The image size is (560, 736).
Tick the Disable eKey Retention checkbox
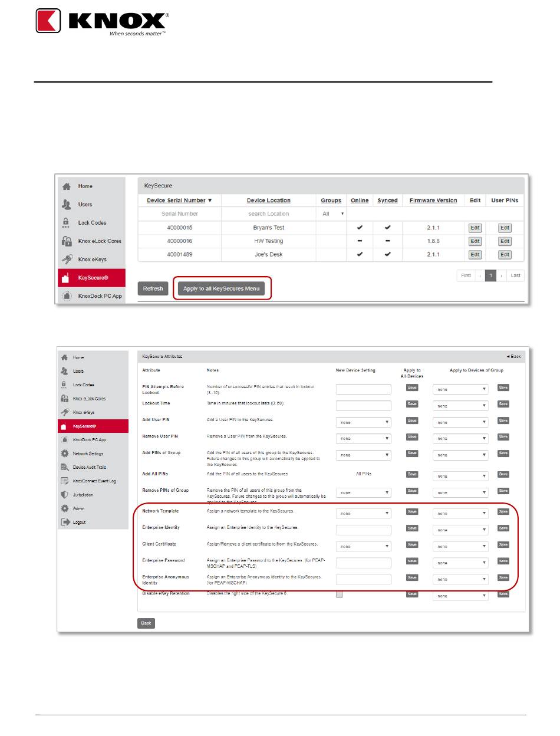click(x=339, y=594)
